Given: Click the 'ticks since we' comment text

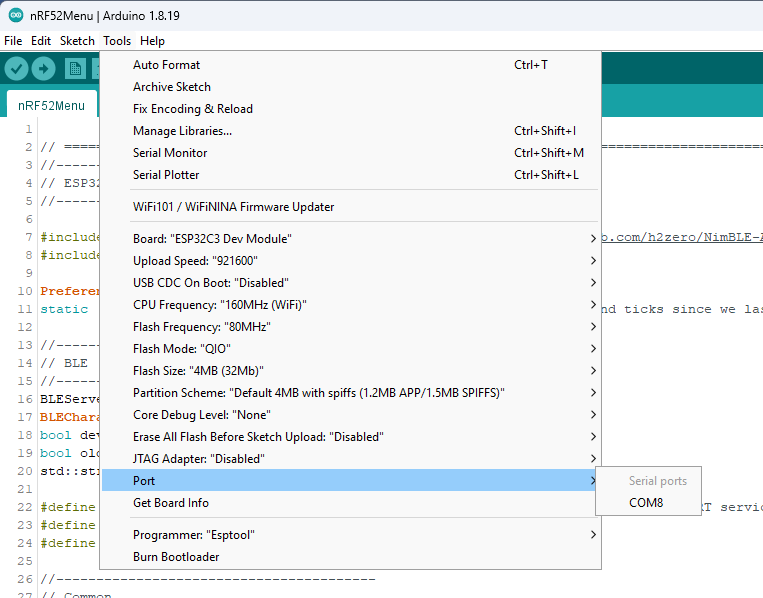Looking at the screenshot, I should [x=680, y=309].
